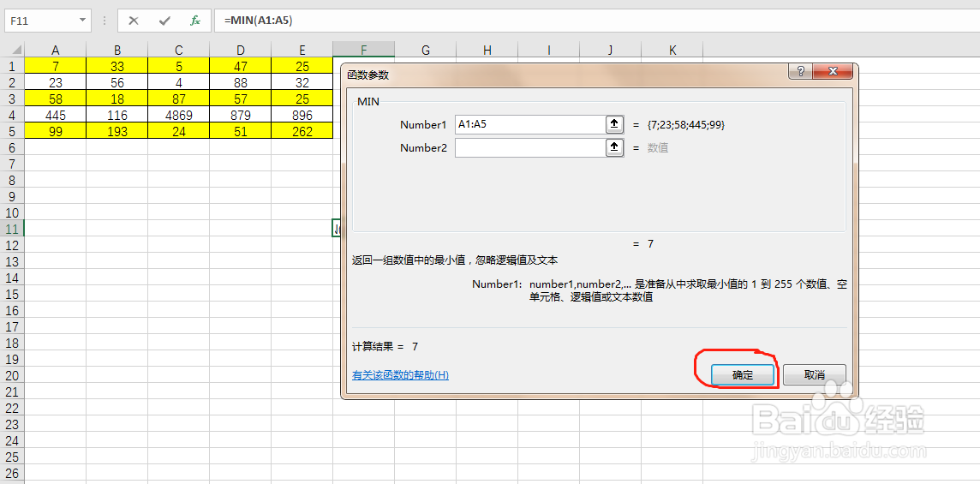Click the dialog help question mark button
Viewport: 980px width, 484px height.
click(x=801, y=70)
